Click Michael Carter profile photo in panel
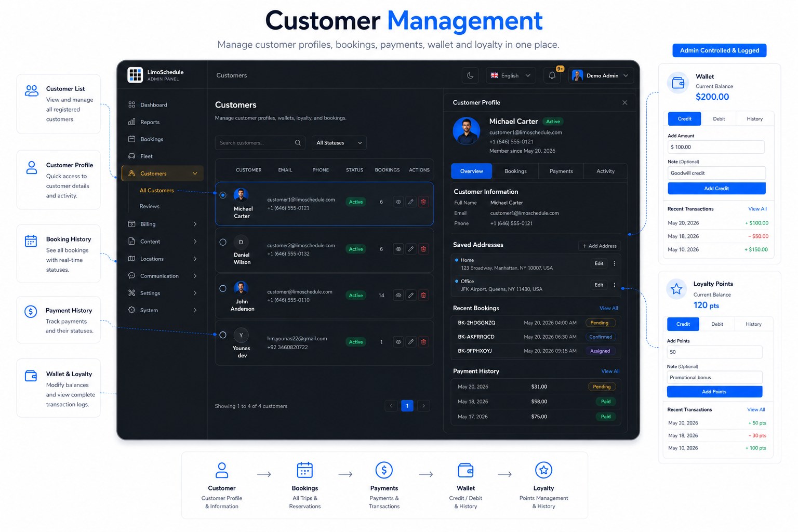The width and height of the screenshot is (798, 532). pyautogui.click(x=467, y=131)
